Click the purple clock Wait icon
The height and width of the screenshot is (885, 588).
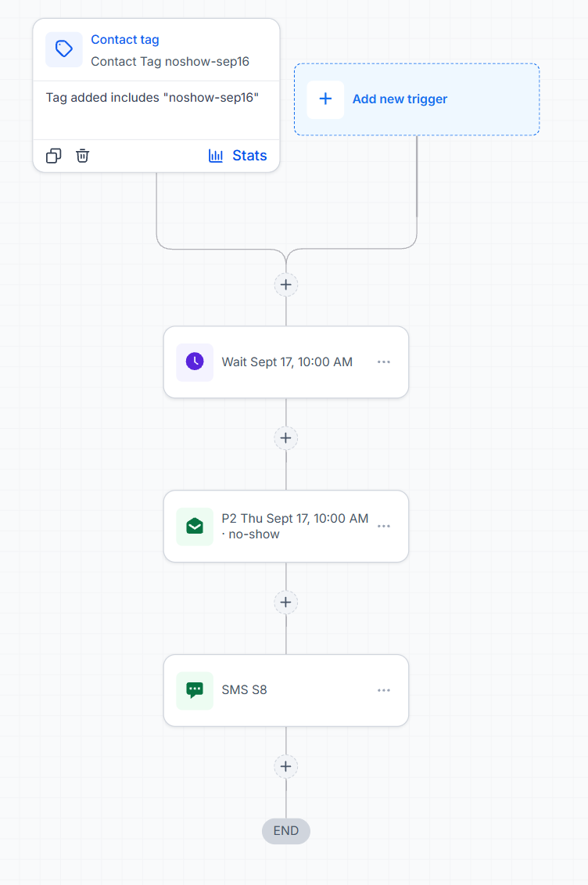click(195, 362)
